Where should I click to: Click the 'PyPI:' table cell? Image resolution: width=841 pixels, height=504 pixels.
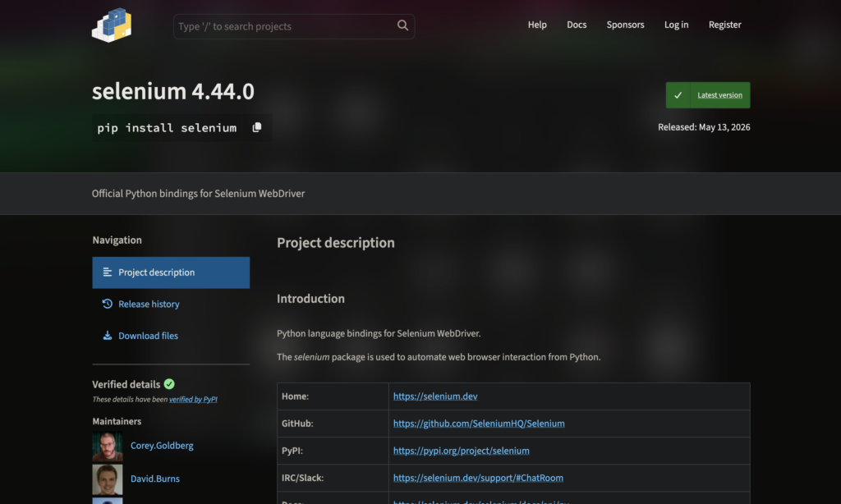(x=333, y=451)
